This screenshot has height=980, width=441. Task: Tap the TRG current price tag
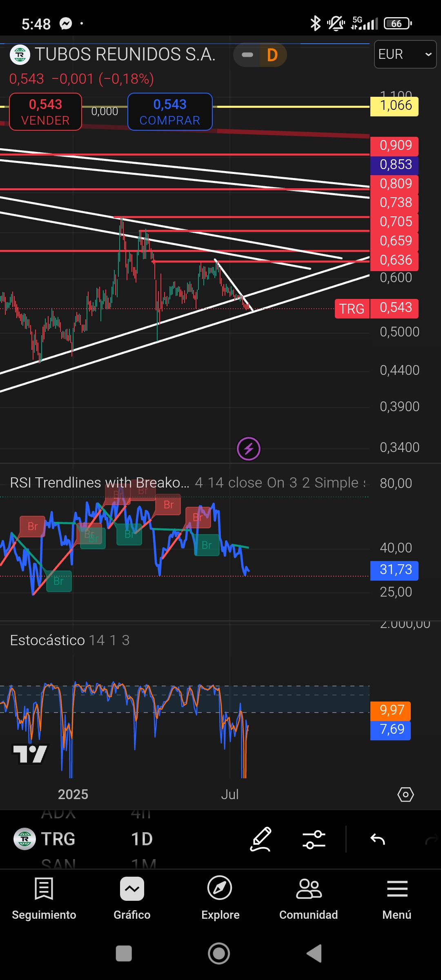(352, 309)
